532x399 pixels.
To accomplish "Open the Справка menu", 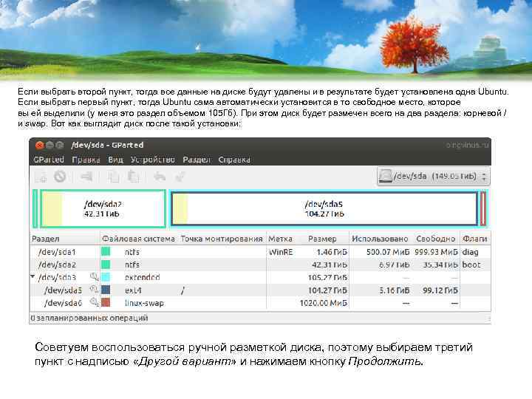I will pyautogui.click(x=234, y=160).
